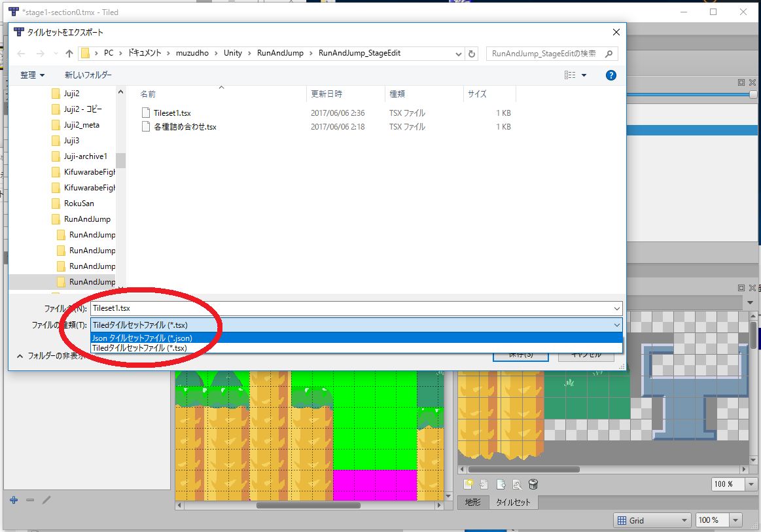Refresh the folder view in the dialog
Viewport: 761px width, 532px height.
[x=472, y=53]
